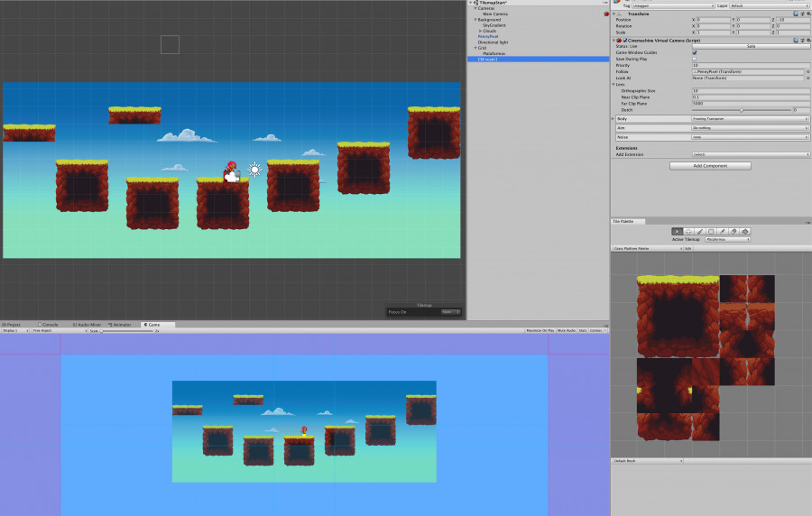Open the Hierarchy panel options menu icon
Image resolution: width=812 pixels, height=516 pixels.
[x=605, y=3]
